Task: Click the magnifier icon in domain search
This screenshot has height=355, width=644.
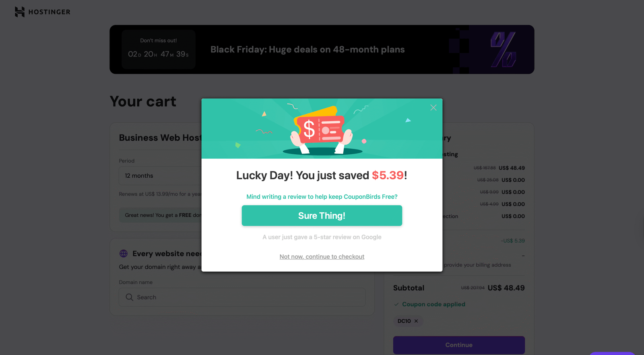Action: (129, 297)
